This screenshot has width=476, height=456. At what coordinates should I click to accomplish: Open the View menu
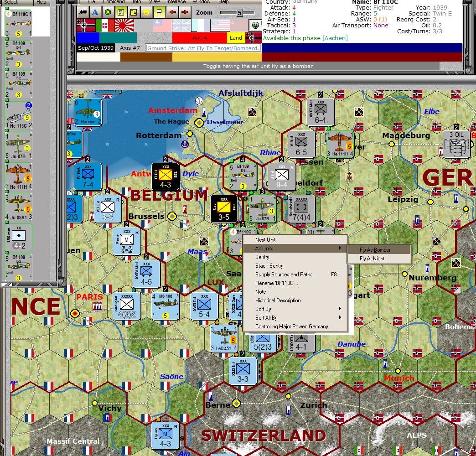coord(154,2)
